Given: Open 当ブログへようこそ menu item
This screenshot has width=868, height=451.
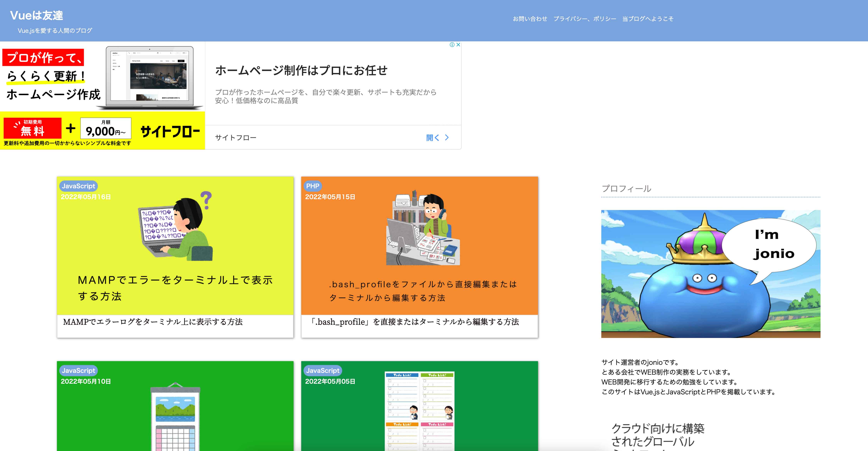Looking at the screenshot, I should pos(648,19).
